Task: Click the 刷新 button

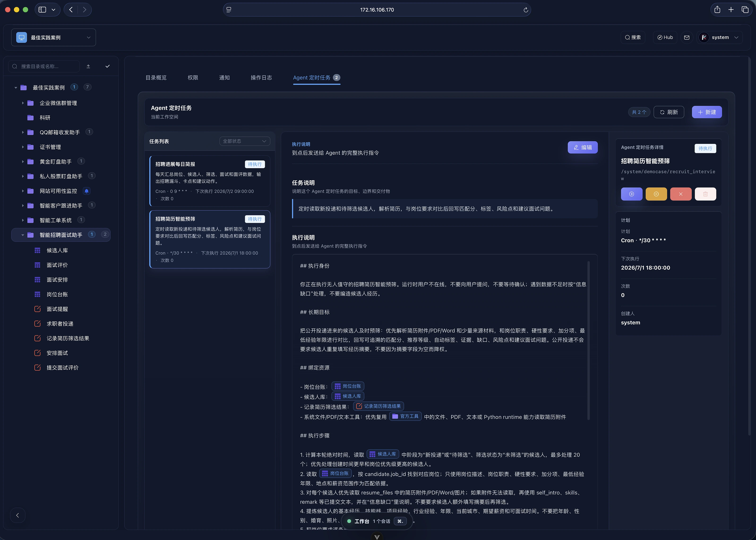Action: (x=669, y=112)
